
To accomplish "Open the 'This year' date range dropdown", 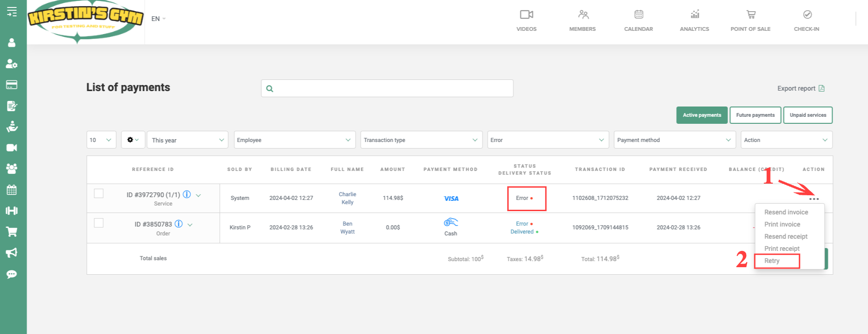I will (187, 140).
